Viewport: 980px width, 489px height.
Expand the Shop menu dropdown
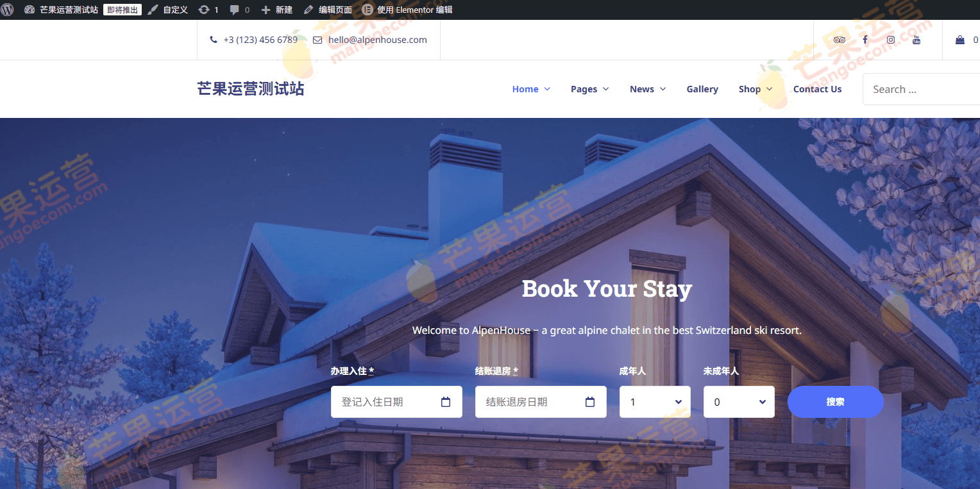[x=755, y=89]
